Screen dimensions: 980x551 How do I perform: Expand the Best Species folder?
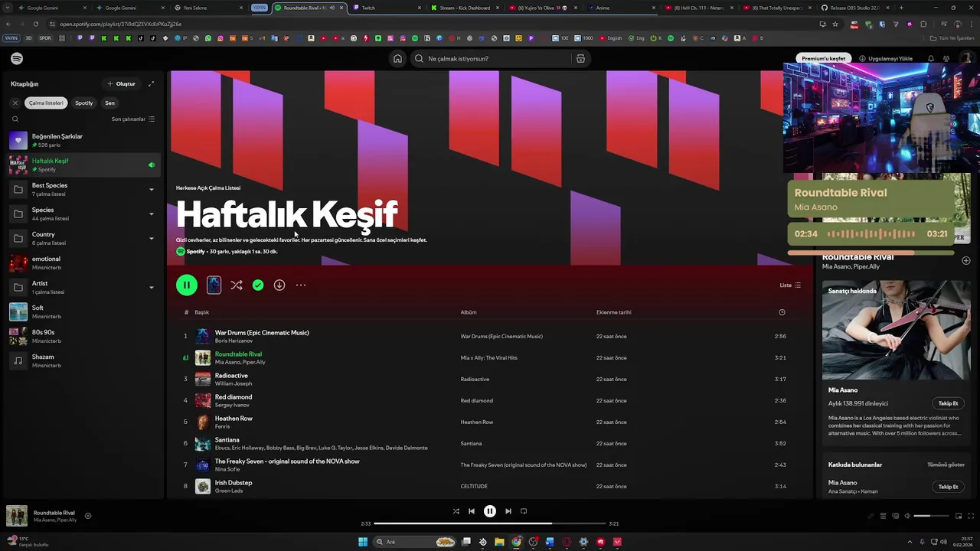(x=151, y=189)
